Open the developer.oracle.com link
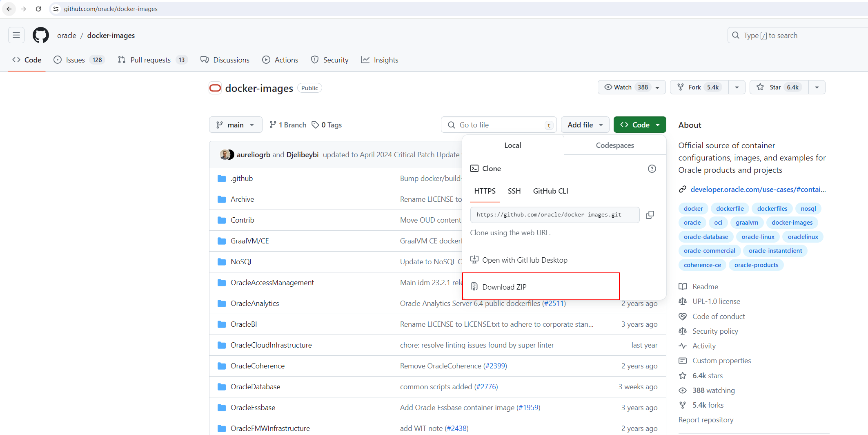The image size is (868, 435). pos(758,190)
